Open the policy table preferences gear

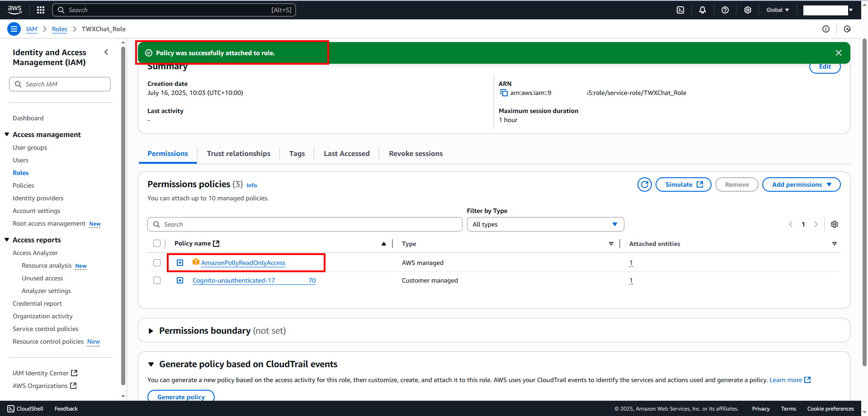click(x=834, y=224)
